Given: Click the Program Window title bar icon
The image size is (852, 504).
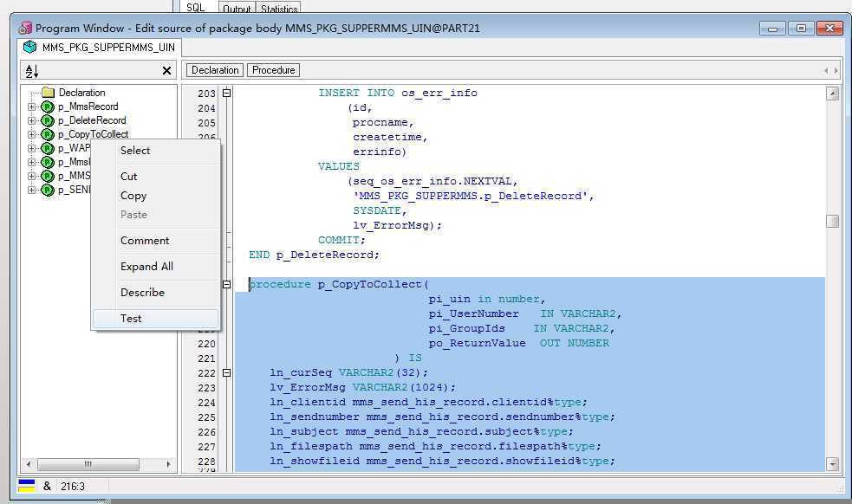Looking at the screenshot, I should 25,28.
